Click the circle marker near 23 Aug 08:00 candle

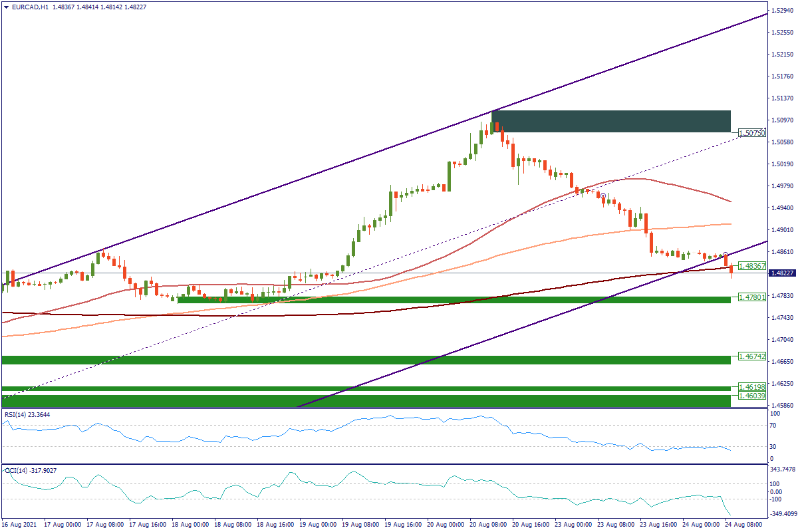pyautogui.click(x=602, y=196)
